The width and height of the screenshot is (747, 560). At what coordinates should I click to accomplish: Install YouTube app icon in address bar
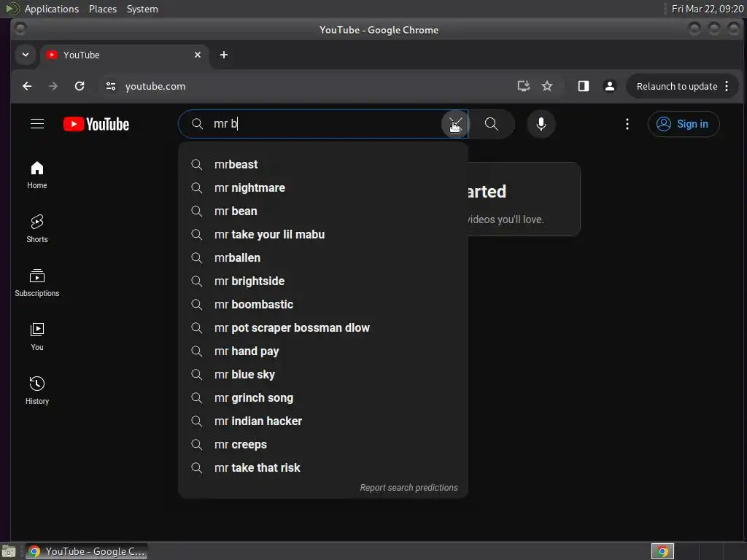[x=524, y=86]
